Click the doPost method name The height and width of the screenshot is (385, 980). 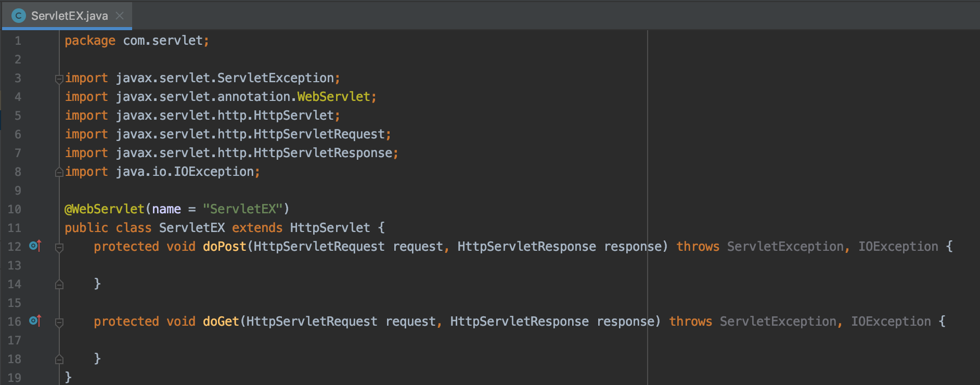click(225, 247)
